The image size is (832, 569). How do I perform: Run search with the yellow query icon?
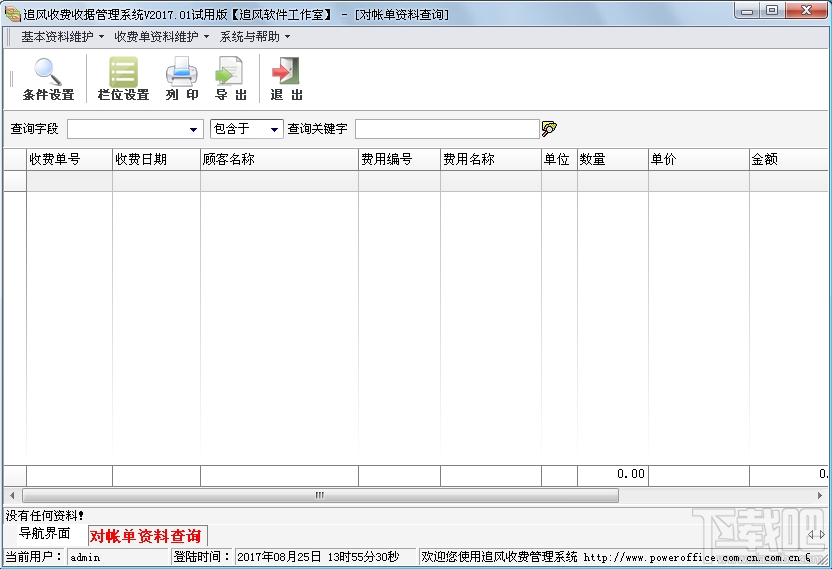(x=549, y=128)
